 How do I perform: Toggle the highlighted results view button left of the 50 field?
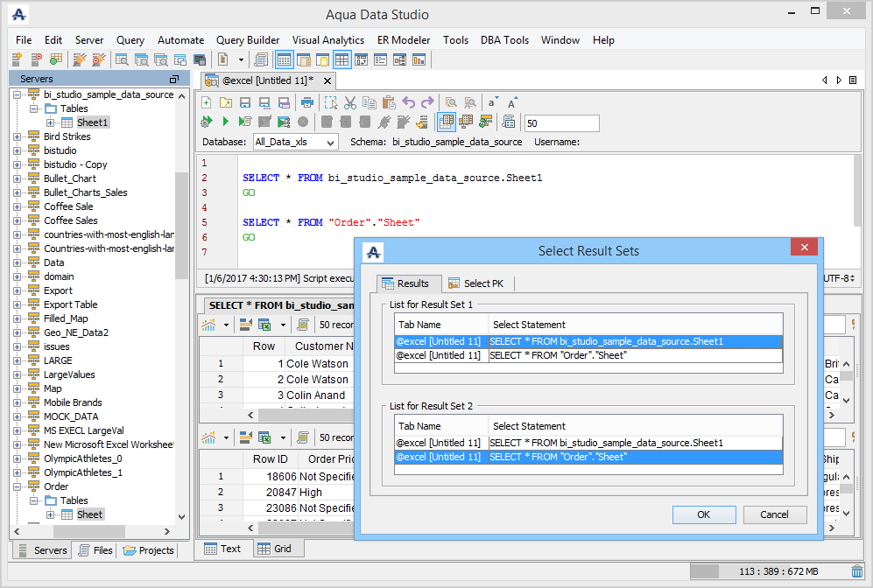click(x=447, y=122)
